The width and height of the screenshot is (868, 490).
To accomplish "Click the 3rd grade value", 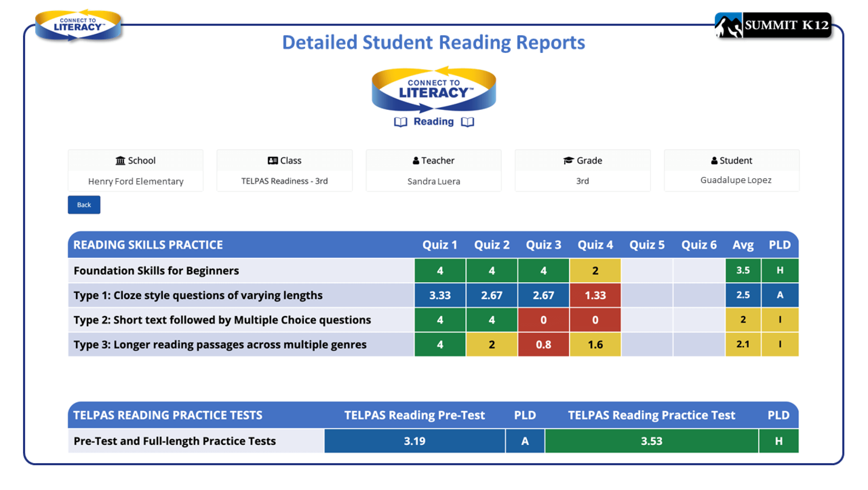I will (582, 181).
